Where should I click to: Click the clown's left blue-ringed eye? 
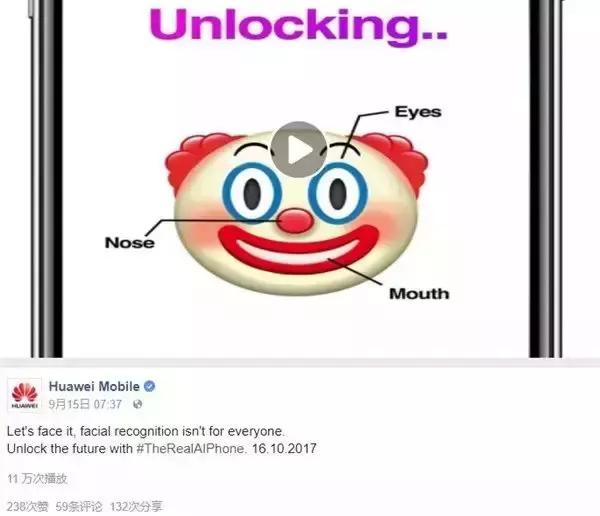tap(253, 194)
